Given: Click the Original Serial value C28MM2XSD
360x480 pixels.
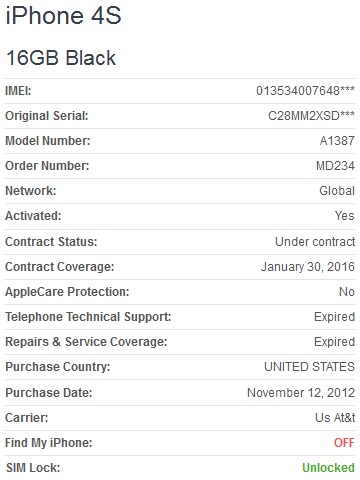Looking at the screenshot, I should coord(311,116).
